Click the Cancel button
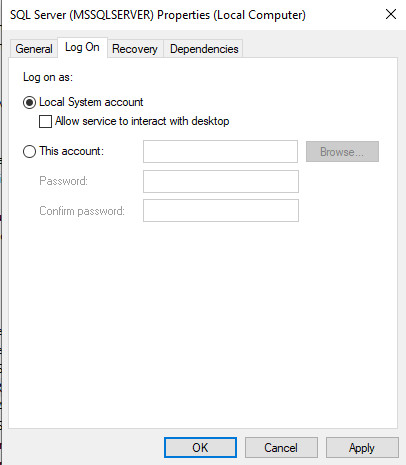 point(281,448)
